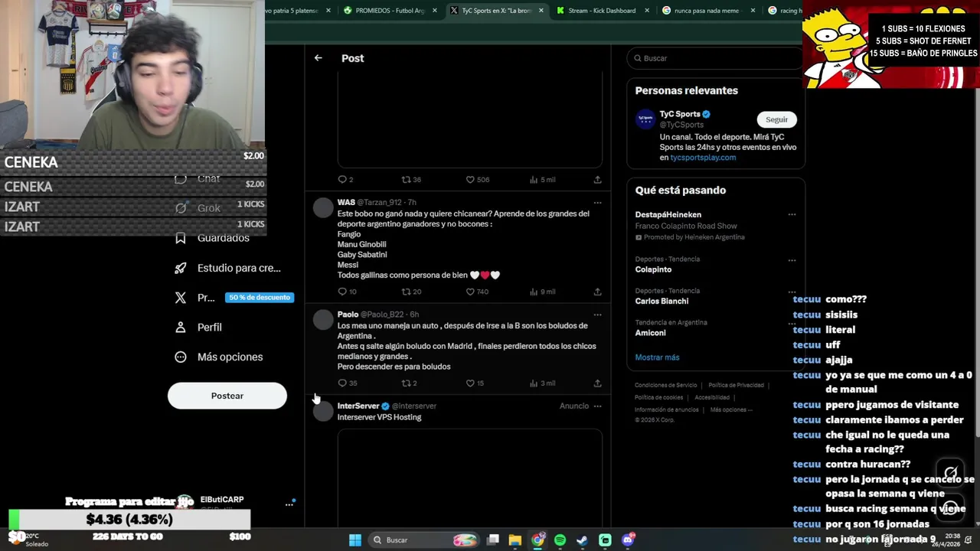Open the Perfil person icon
Screen dimensions: 980x551
[x=181, y=327]
